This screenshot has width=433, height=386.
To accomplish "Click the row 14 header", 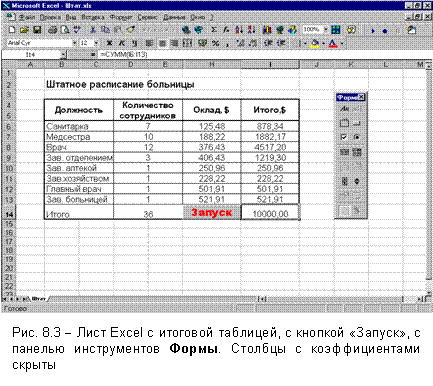I will pos(9,213).
